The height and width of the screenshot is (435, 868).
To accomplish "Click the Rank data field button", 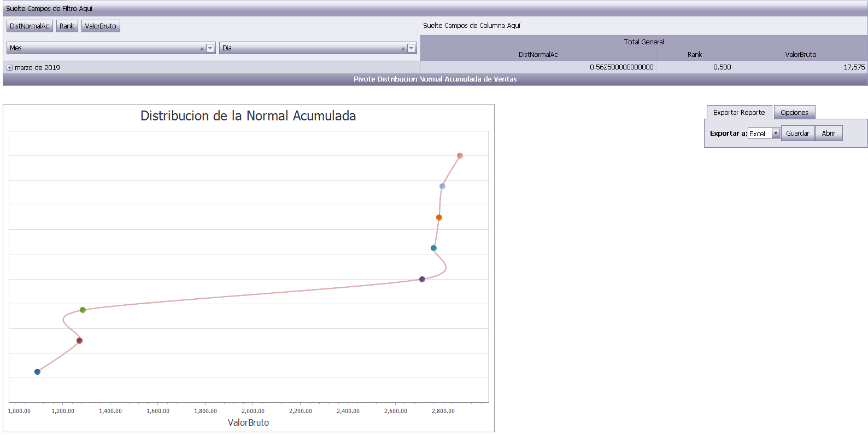I will 67,26.
